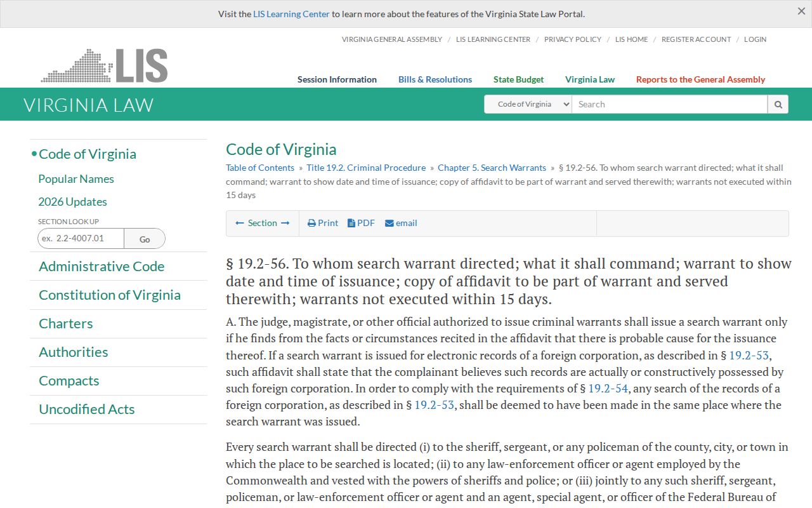
Task: Go to LIS Home
Action: (631, 39)
